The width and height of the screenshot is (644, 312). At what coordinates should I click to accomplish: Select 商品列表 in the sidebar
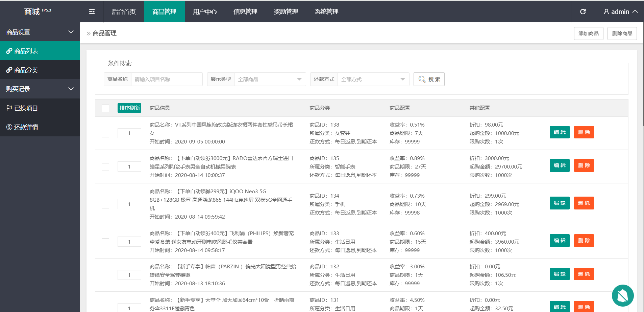point(40,51)
